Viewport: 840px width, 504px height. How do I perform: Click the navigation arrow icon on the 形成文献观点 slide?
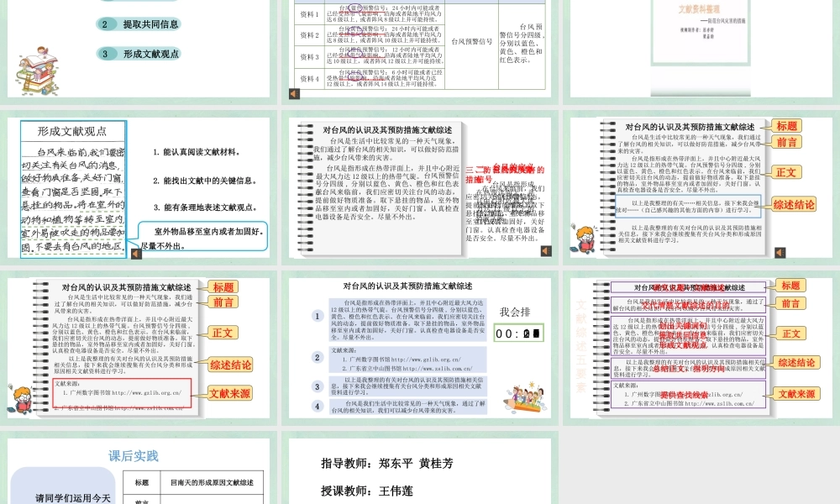pyautogui.click(x=135, y=254)
